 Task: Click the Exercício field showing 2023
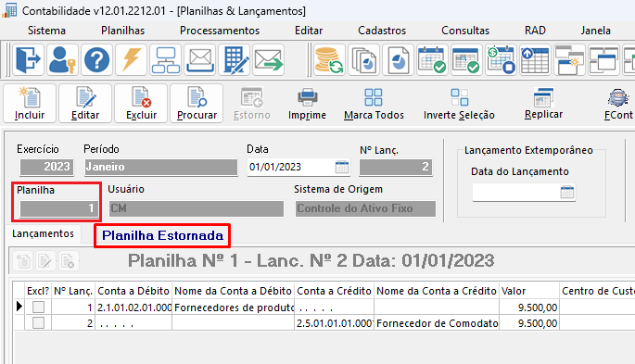pyautogui.click(x=47, y=167)
